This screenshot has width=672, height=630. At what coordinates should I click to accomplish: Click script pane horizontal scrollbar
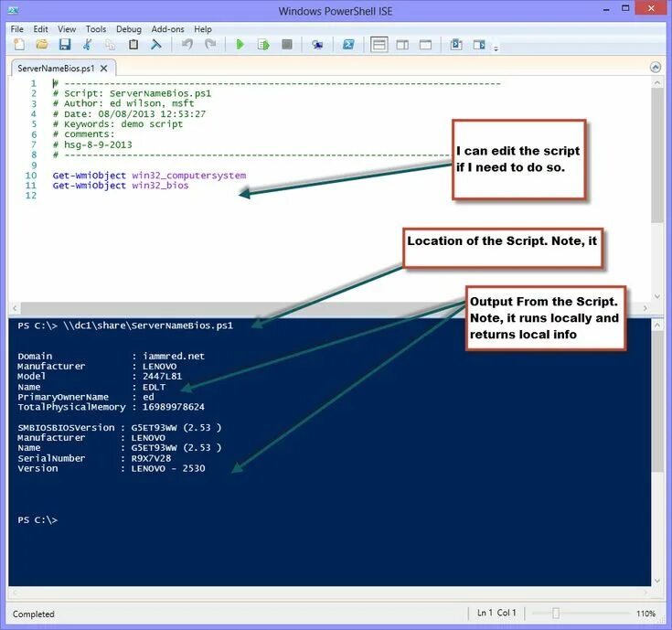329,308
